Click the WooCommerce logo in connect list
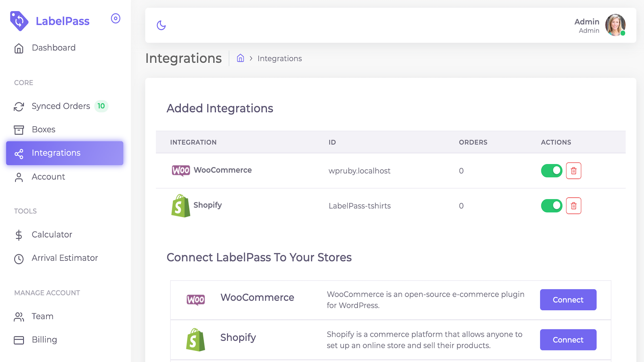Screen dimensions: 644x362 coord(196,300)
